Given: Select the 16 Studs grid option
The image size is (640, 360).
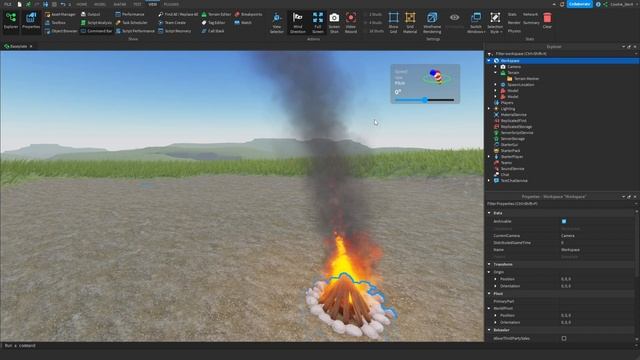Looking at the screenshot, I should pos(373,31).
